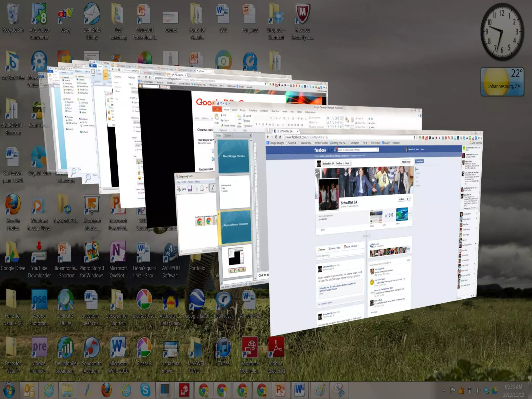Open the Audacity desktop shortcut
The image size is (532, 399).
point(171,301)
